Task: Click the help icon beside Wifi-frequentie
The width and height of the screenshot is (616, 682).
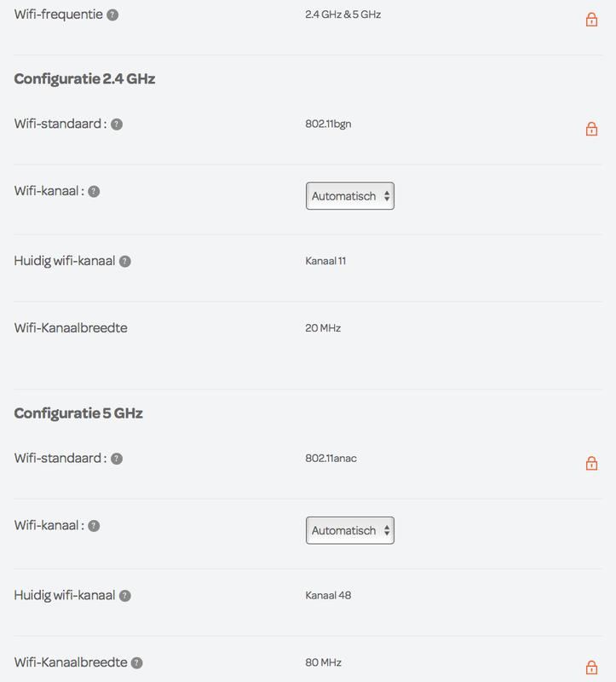Action: pyautogui.click(x=112, y=14)
